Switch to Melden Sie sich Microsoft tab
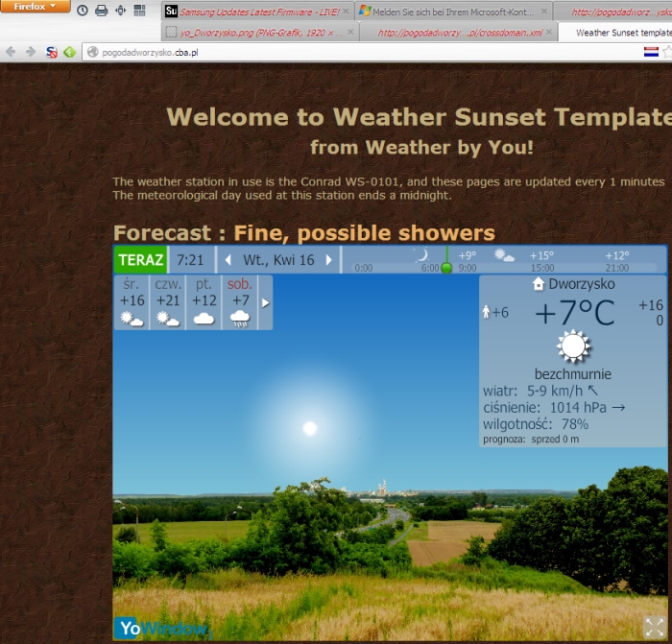The image size is (672, 644). point(450,12)
